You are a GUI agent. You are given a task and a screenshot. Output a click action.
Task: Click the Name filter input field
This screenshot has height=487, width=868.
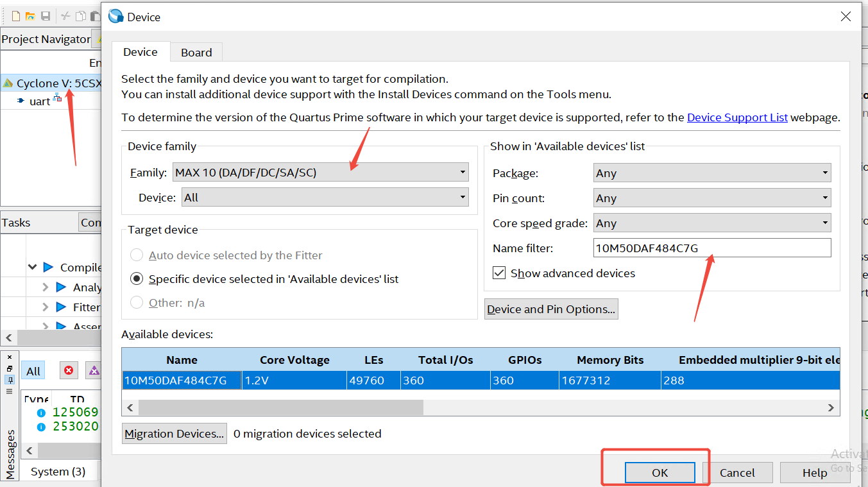[712, 248]
